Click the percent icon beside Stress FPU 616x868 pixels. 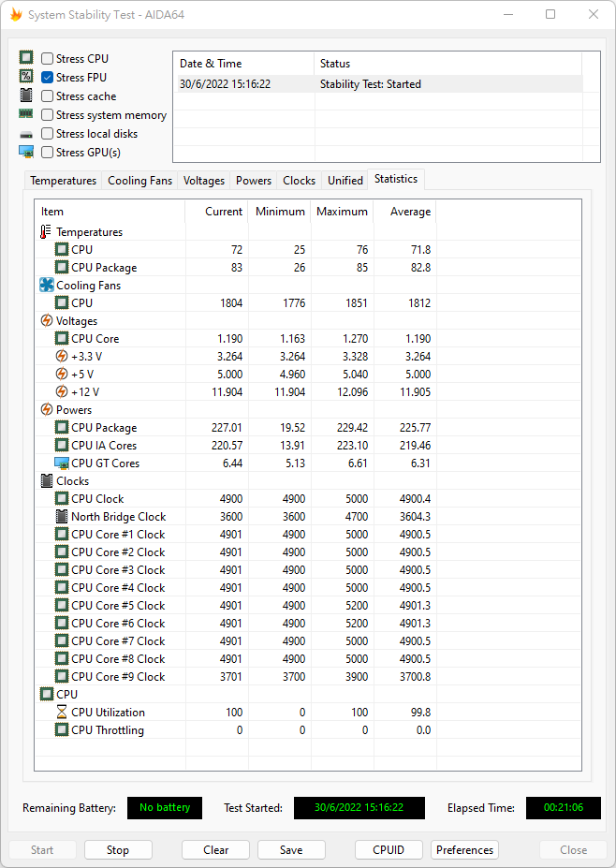click(26, 77)
